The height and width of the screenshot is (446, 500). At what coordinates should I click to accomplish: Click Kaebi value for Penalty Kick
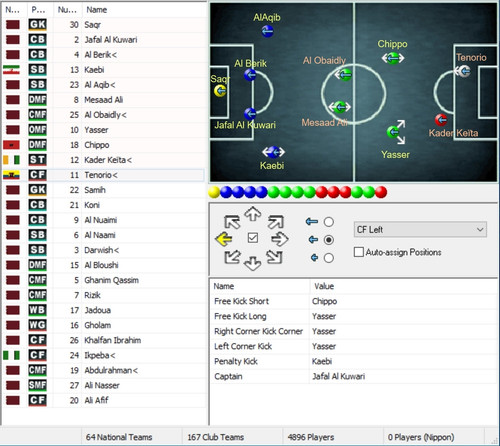coord(322,361)
